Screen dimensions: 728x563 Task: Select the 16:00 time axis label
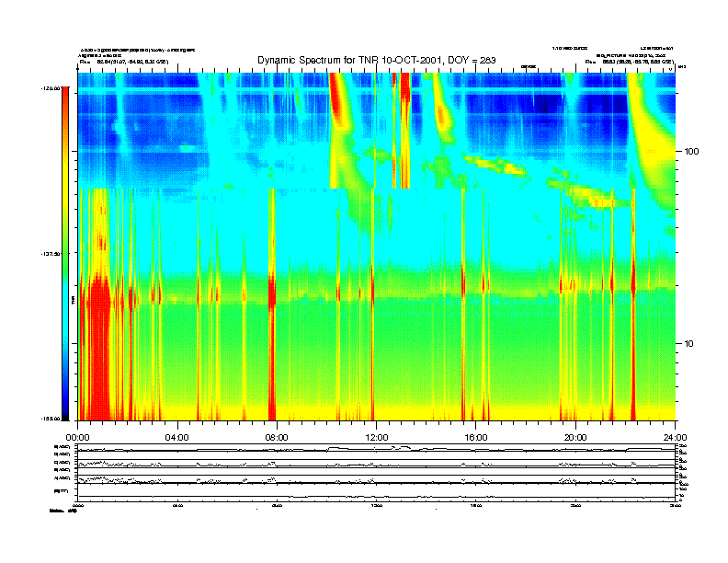(x=476, y=438)
